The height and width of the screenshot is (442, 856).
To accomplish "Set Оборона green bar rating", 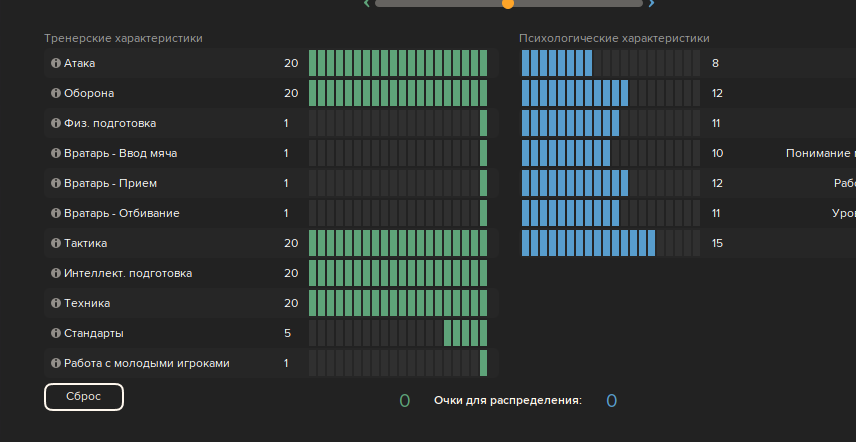I will [398, 93].
